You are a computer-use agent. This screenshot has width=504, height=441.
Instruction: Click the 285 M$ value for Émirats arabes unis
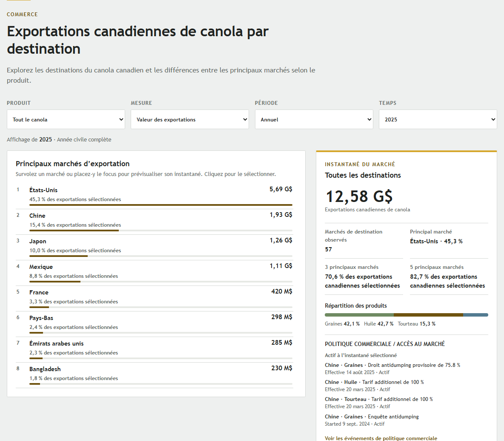coord(281,343)
